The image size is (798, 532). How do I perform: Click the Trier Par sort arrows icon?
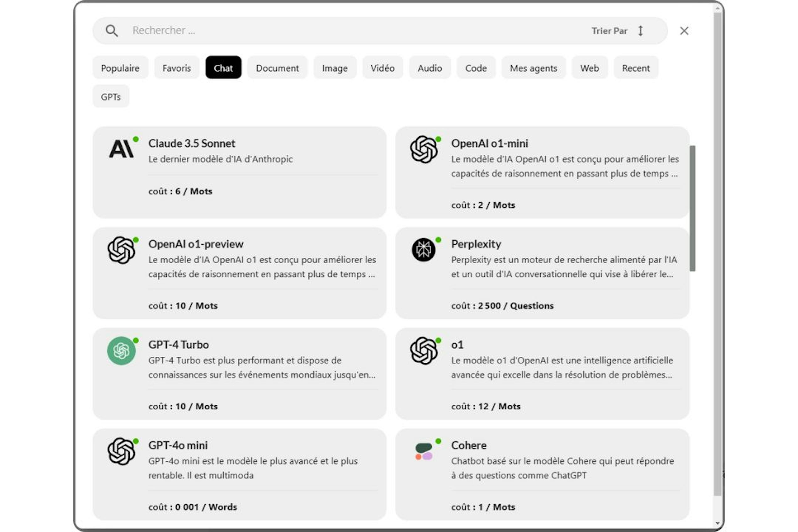[640, 31]
